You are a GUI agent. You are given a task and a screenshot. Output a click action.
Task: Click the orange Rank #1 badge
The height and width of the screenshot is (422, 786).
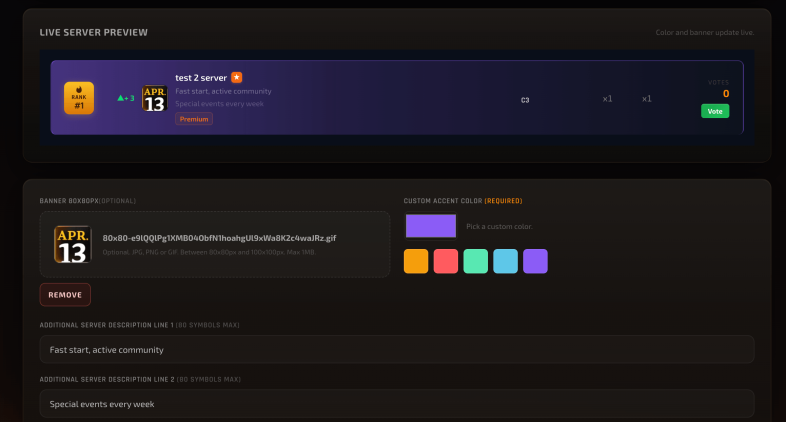(x=79, y=98)
